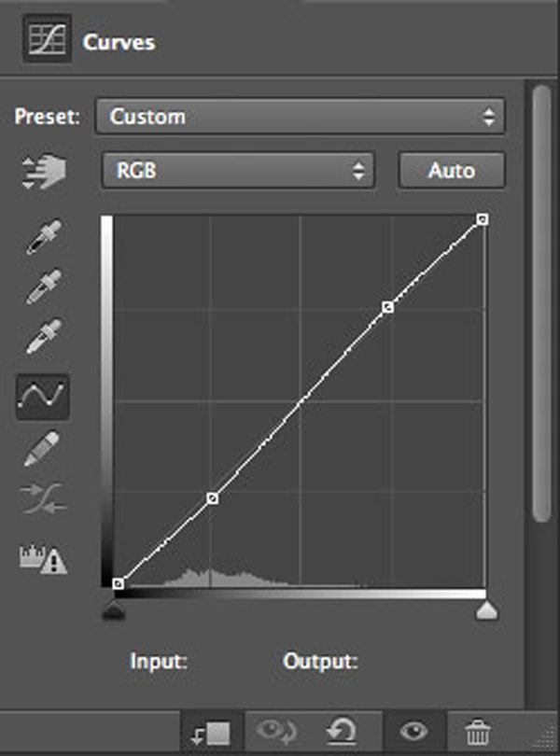Pick the gray point eyedropper
Image resolution: width=560 pixels, height=756 pixels.
click(x=44, y=287)
